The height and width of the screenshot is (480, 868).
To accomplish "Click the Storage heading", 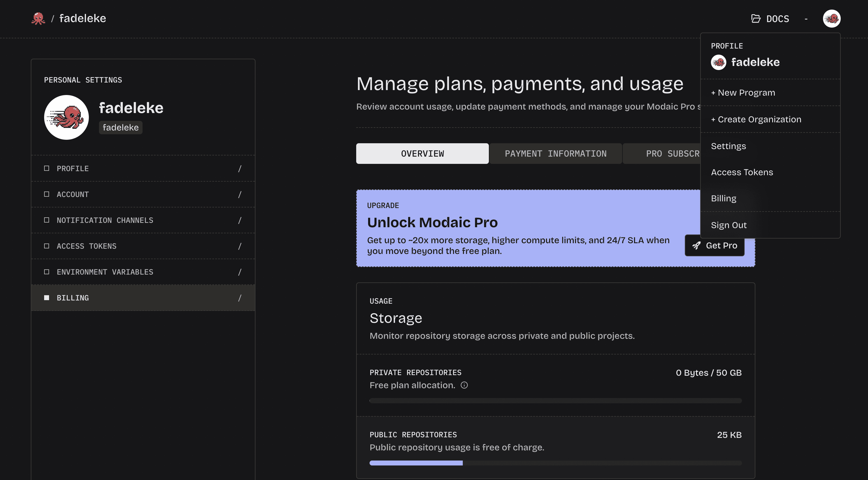I will click(x=396, y=318).
